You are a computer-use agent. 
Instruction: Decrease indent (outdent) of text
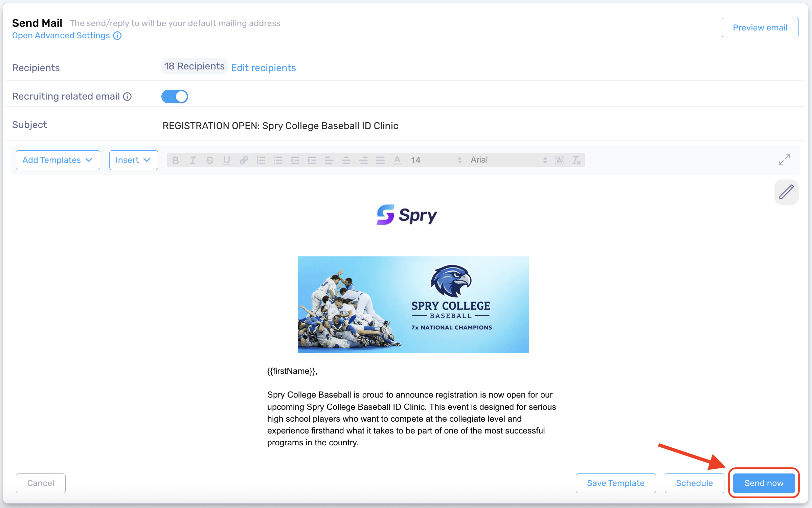tap(295, 160)
